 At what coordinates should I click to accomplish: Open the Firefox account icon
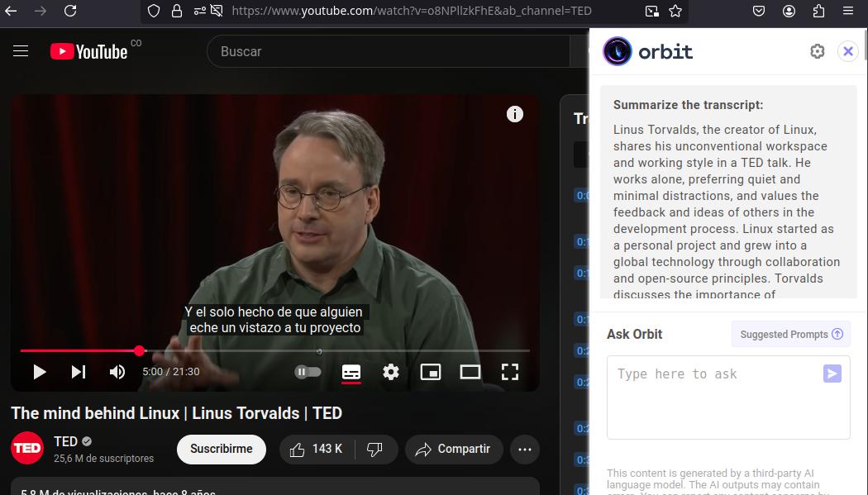click(789, 11)
